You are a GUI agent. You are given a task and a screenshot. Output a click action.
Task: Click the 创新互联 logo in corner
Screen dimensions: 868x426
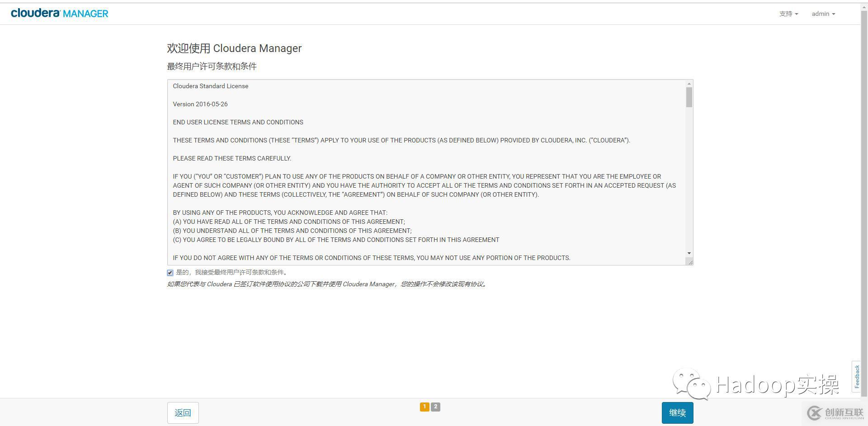(836, 413)
